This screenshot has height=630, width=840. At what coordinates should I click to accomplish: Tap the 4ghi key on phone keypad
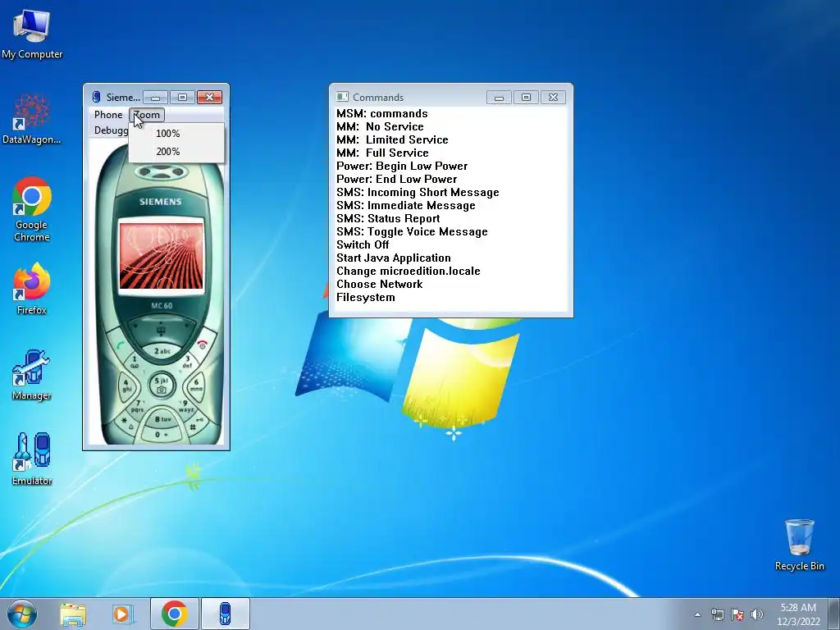click(x=126, y=387)
